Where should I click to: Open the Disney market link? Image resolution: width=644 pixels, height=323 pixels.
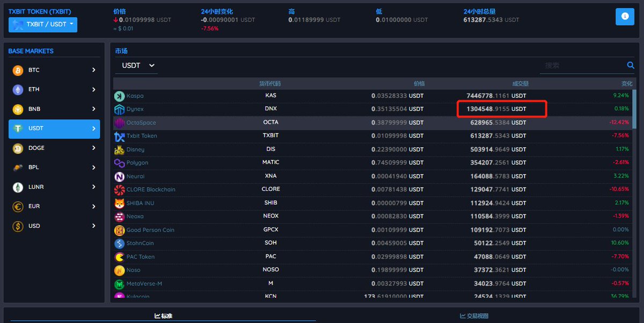[135, 149]
